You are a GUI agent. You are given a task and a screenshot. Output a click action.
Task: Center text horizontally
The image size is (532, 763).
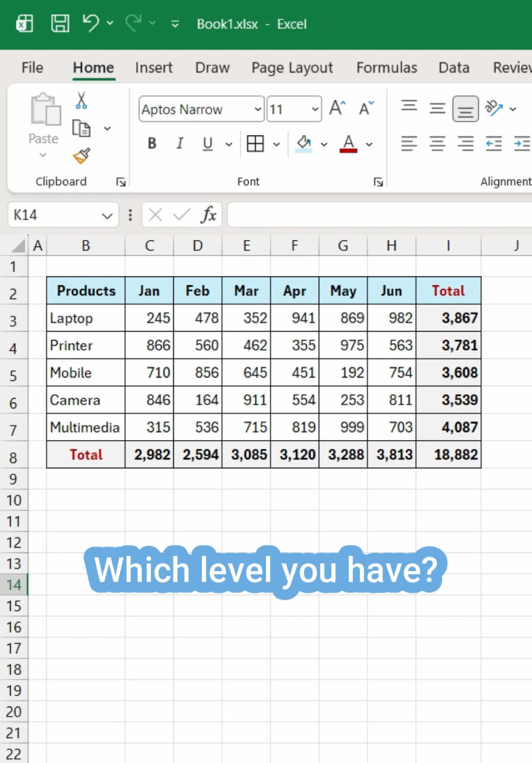[x=437, y=144]
